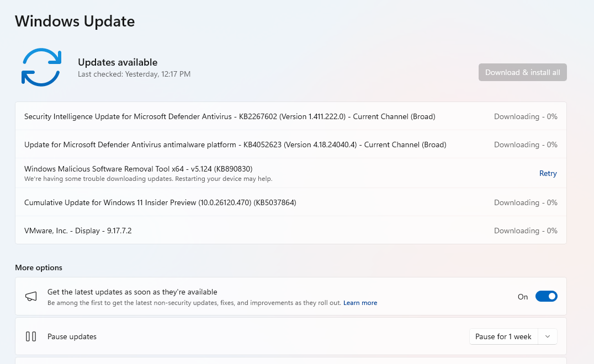Retry the Malicious Software Removal Tool download
594x364 pixels.
click(548, 173)
